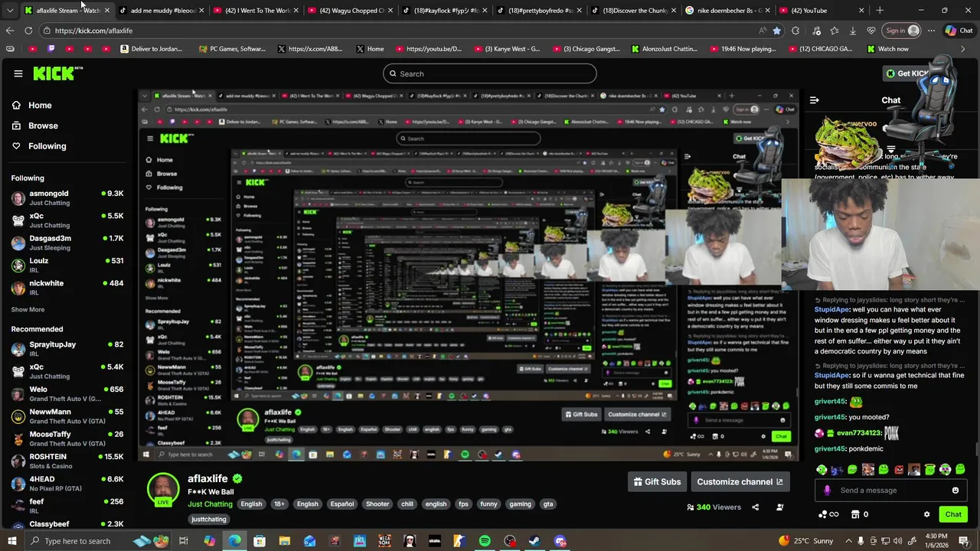Screen dimensions: 980x551
Task: Click the 18+ tag
Action: click(279, 504)
